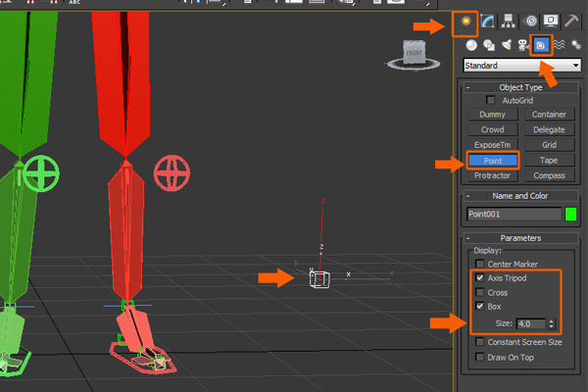This screenshot has width=588, height=392.
Task: Select the red calf bone
Action: (126, 232)
